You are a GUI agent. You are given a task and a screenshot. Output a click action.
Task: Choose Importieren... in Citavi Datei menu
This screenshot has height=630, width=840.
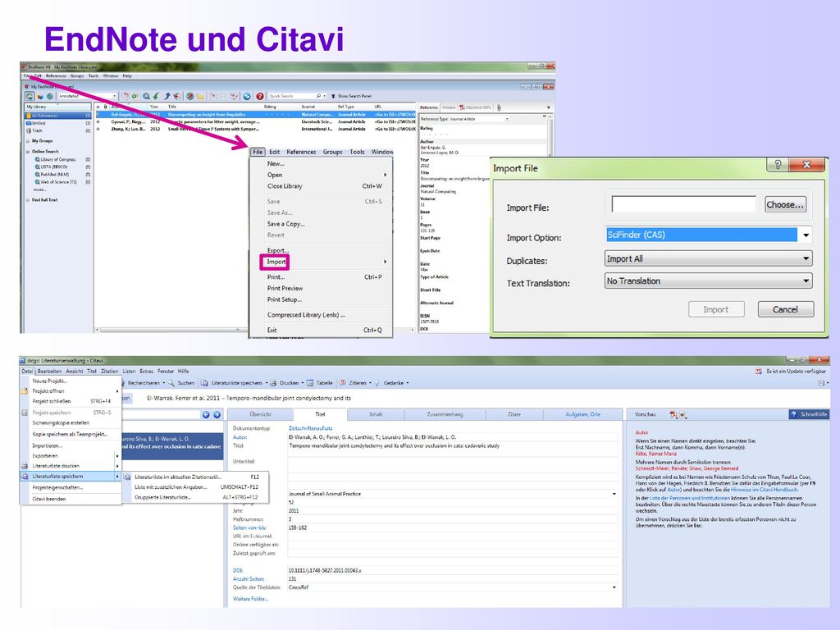click(x=47, y=445)
